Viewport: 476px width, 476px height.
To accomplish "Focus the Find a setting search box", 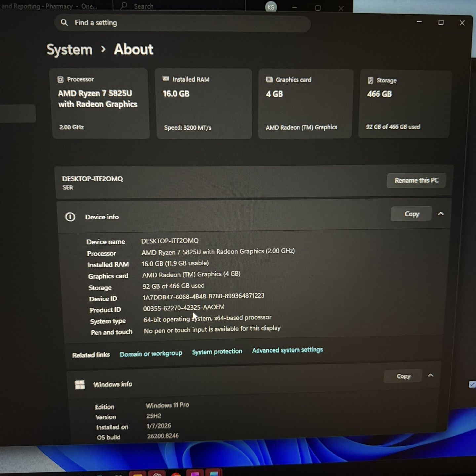I will click(x=182, y=23).
